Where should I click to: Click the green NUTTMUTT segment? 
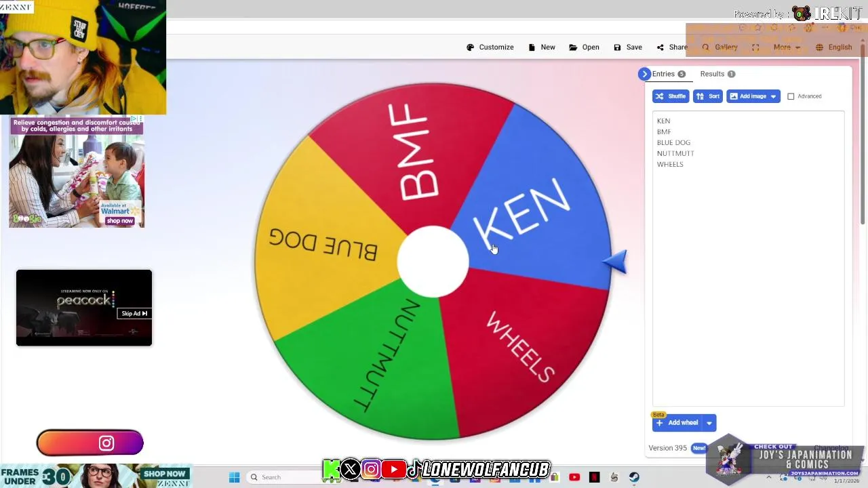click(x=380, y=366)
